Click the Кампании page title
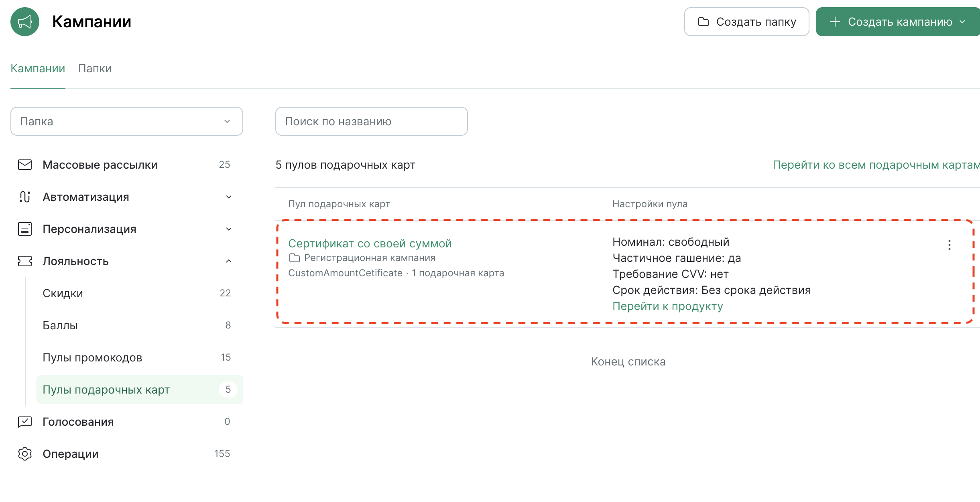Image resolution: width=980 pixels, height=502 pixels. (91, 22)
